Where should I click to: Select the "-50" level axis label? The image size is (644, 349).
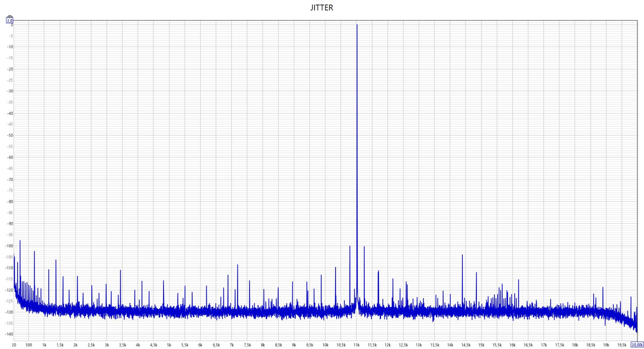[x=10, y=135]
